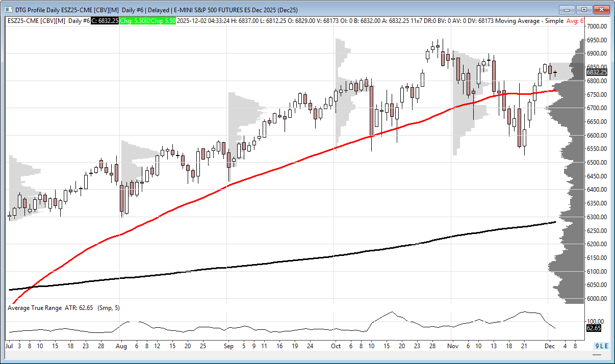
Task: Click the 6900.00 price scale label
Action: (596, 54)
